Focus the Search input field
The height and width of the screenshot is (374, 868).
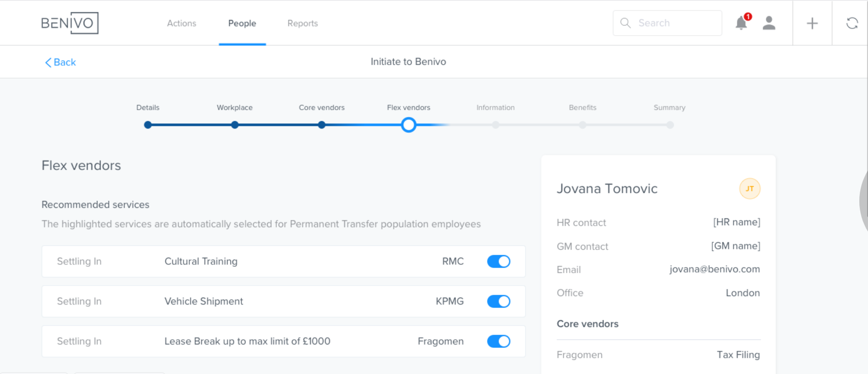[668, 23]
